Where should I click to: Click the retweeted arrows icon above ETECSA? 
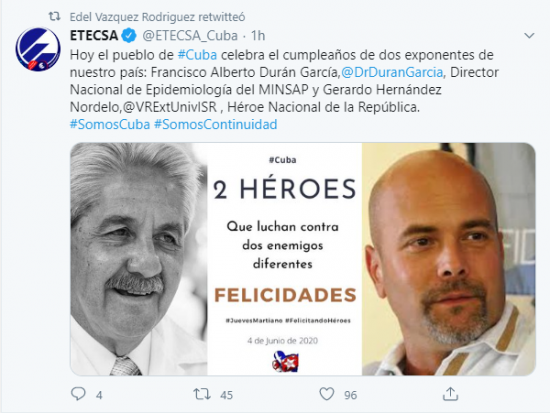pos(54,16)
